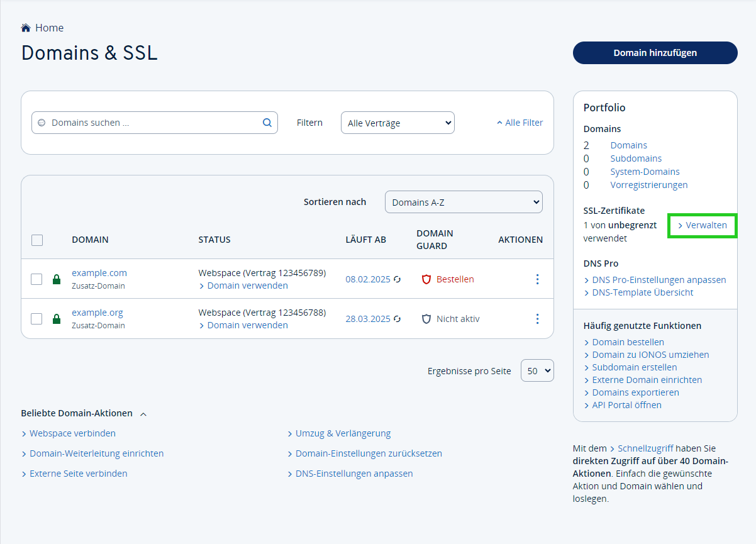Viewport: 756px width, 544px height.
Task: Click the search magnifier icon
Action: click(x=267, y=123)
